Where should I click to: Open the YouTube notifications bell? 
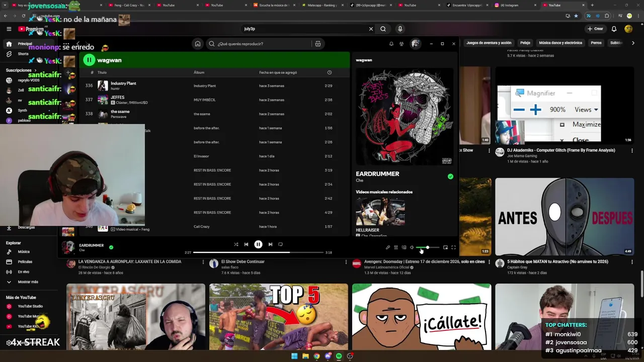614,29
